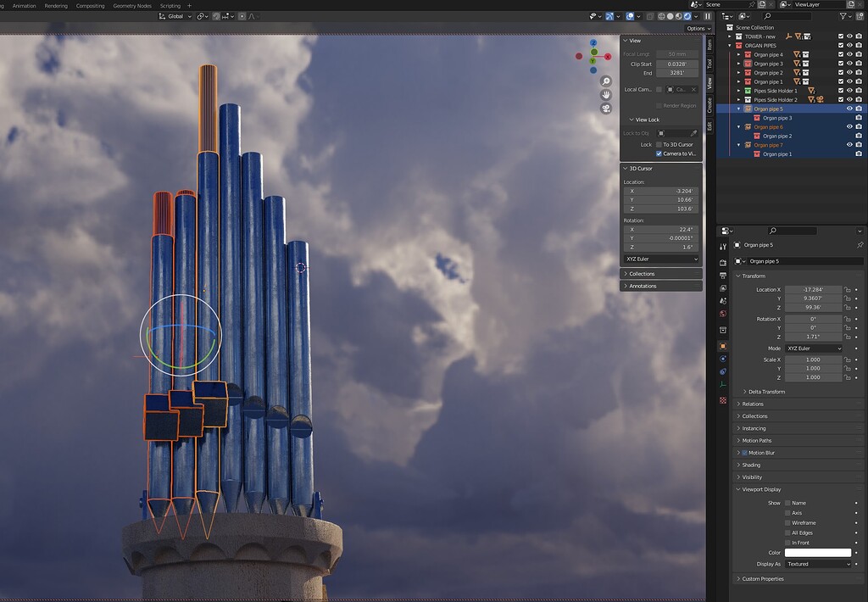Click the lock icon for Location X
Viewport: 868px width, 602px height.
pyautogui.click(x=847, y=290)
